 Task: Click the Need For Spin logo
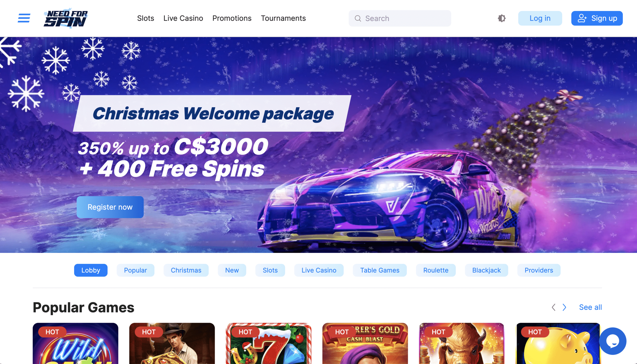pos(65,18)
